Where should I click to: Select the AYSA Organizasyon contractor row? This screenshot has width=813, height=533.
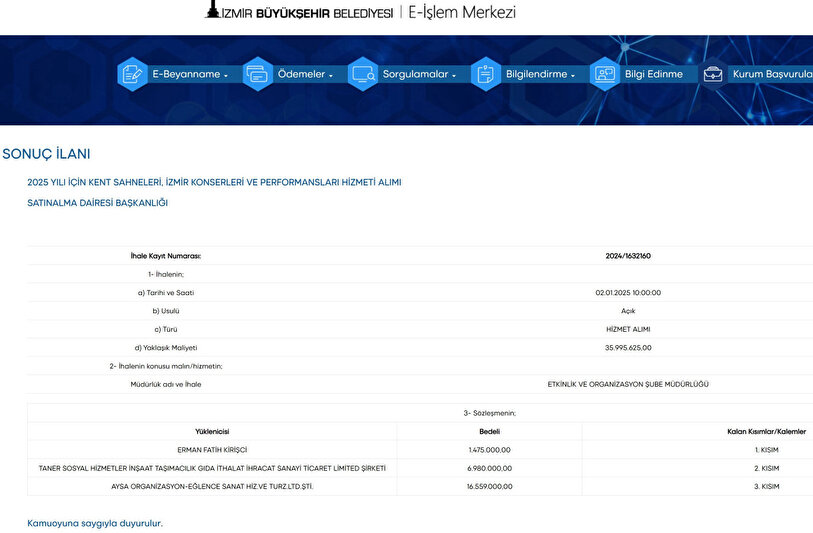(212, 486)
